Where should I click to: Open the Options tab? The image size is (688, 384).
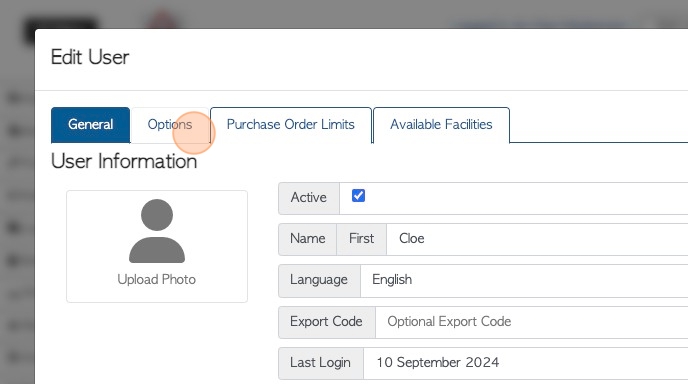[170, 125]
